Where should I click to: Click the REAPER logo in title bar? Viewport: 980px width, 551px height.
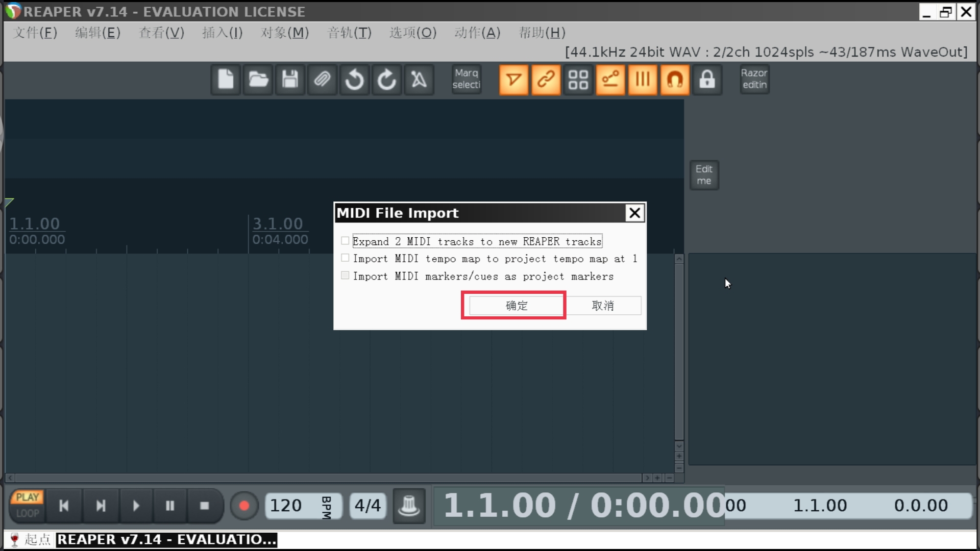point(13,11)
